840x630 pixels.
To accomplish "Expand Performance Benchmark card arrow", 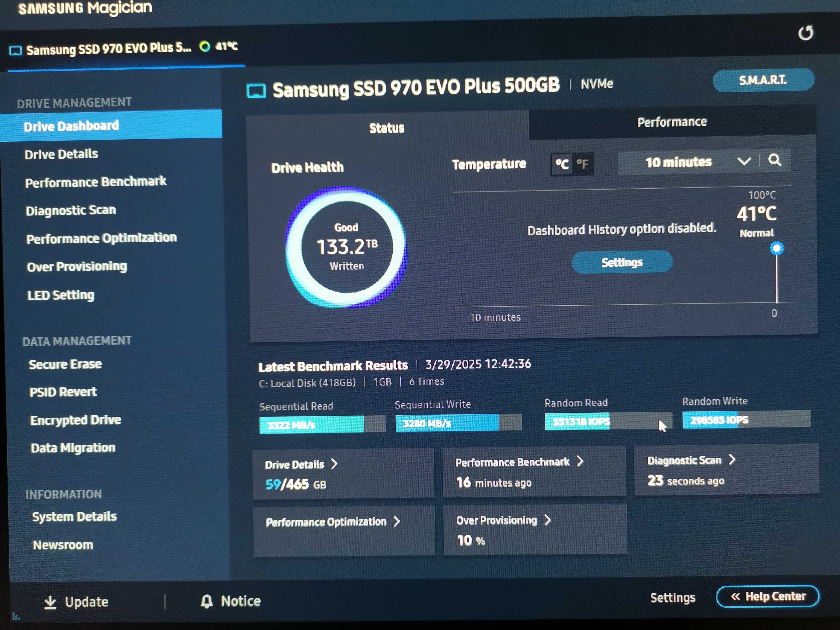I will pos(580,461).
